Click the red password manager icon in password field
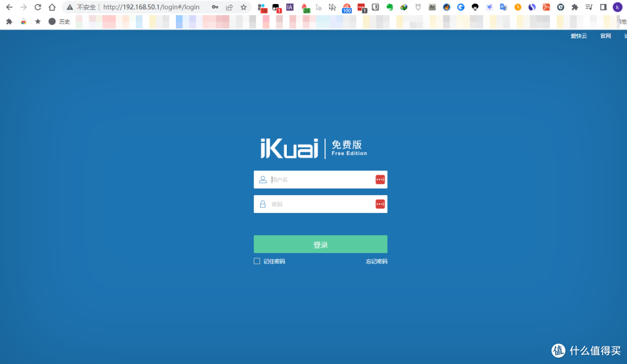This screenshot has width=627, height=364. click(x=380, y=204)
